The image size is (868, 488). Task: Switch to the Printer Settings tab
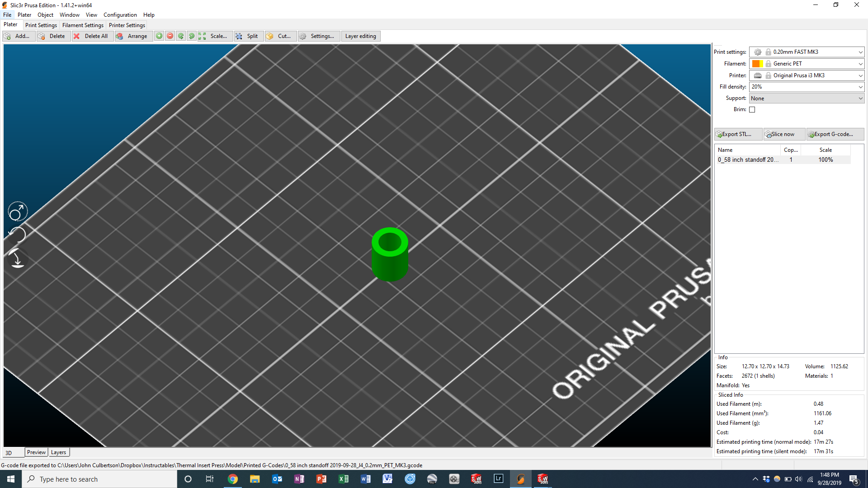[x=127, y=25]
